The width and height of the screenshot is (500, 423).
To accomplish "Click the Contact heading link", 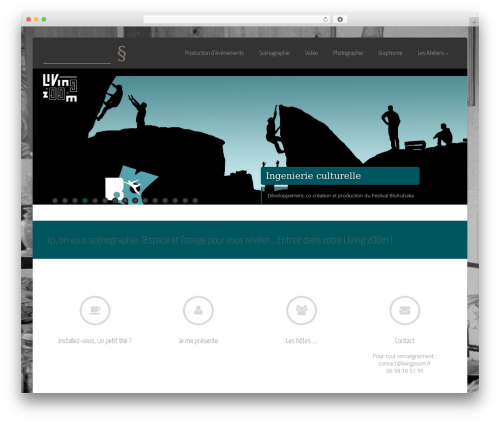I will click(x=405, y=341).
